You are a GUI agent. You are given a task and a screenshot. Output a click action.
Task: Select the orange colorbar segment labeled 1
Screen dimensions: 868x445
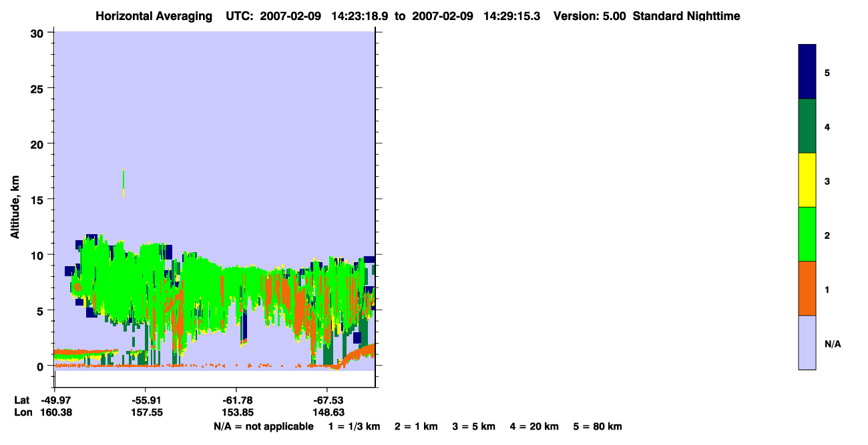pyautogui.click(x=807, y=288)
